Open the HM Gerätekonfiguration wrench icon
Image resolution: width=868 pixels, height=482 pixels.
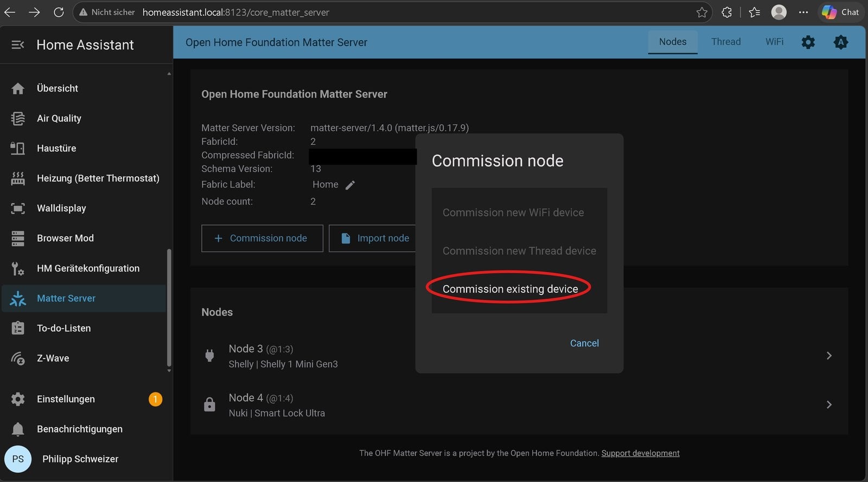(x=18, y=268)
